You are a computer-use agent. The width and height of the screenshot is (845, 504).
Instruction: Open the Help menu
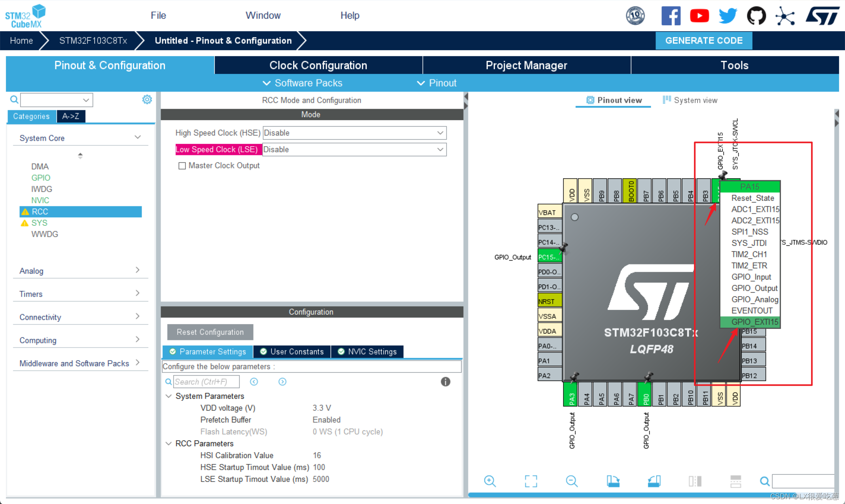(x=350, y=15)
